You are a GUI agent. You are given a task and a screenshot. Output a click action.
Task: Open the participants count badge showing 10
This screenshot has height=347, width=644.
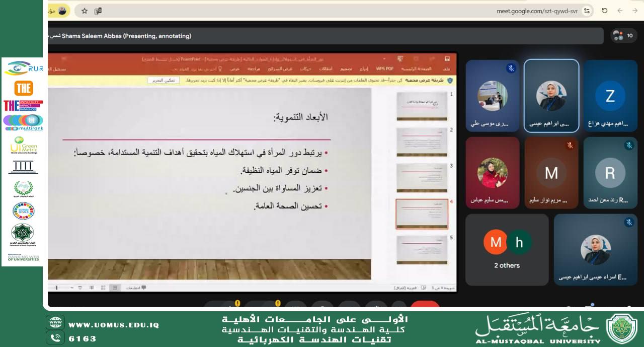(624, 36)
